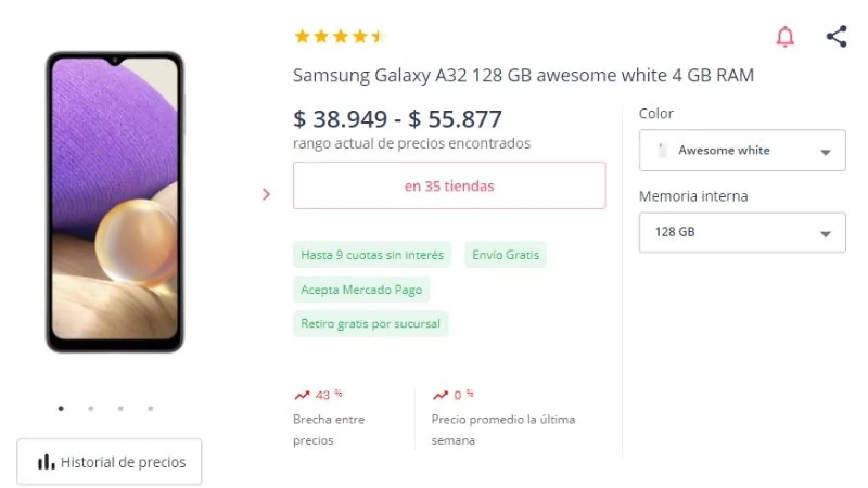The height and width of the screenshot is (488, 868).
Task: Click the share icon
Action: [836, 36]
